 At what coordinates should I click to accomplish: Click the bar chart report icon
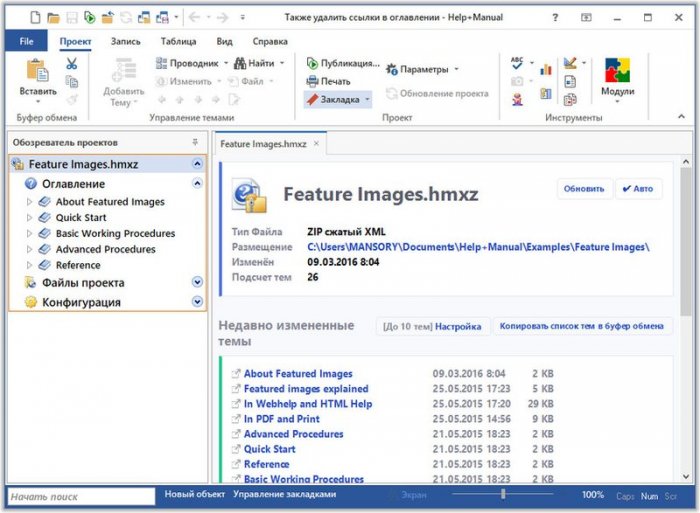546,70
